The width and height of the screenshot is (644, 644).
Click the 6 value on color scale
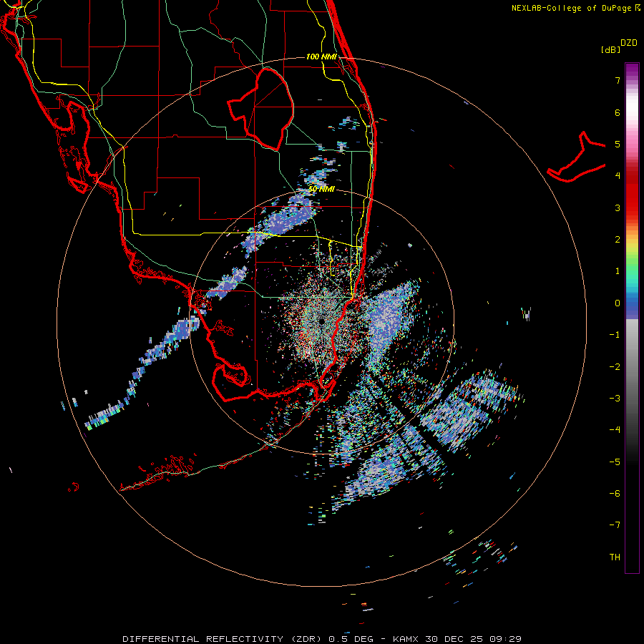[x=618, y=112]
